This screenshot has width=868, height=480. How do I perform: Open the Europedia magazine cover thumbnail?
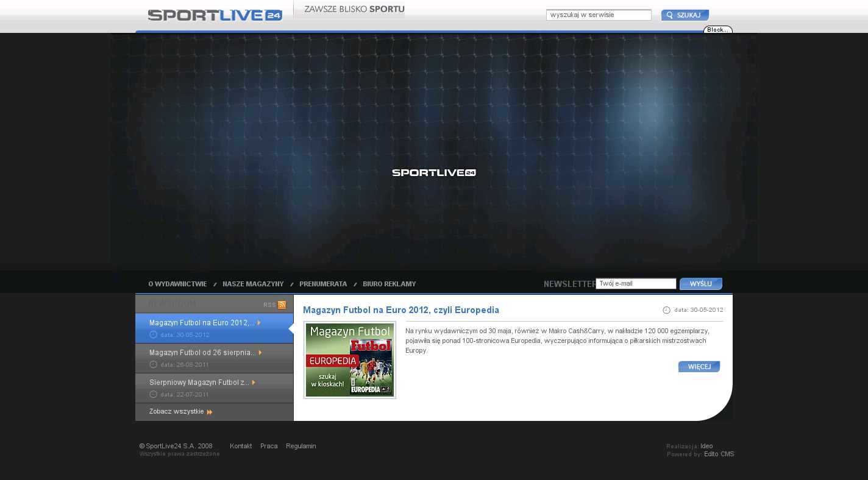point(350,360)
